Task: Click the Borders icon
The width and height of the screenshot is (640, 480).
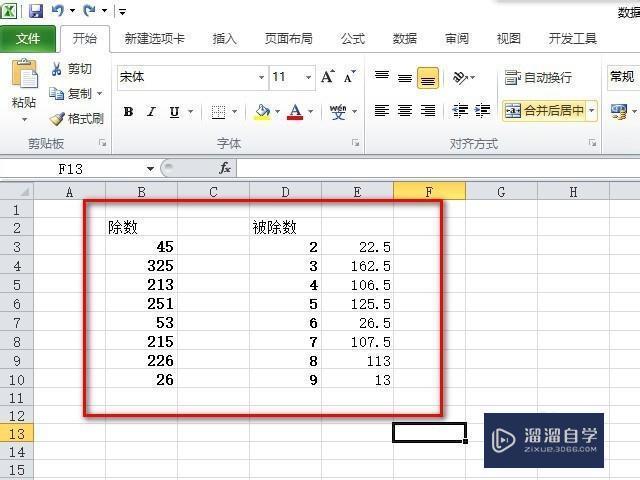Action: click(218, 111)
